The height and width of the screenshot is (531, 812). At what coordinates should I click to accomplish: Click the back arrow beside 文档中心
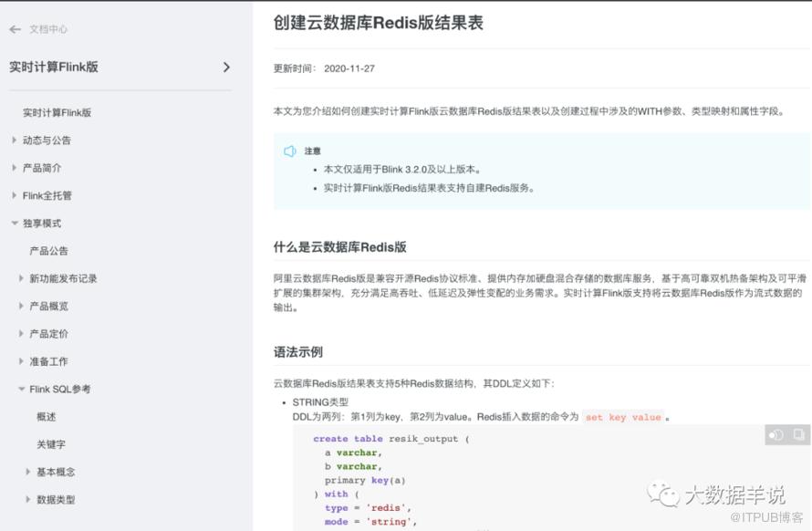click(15, 29)
